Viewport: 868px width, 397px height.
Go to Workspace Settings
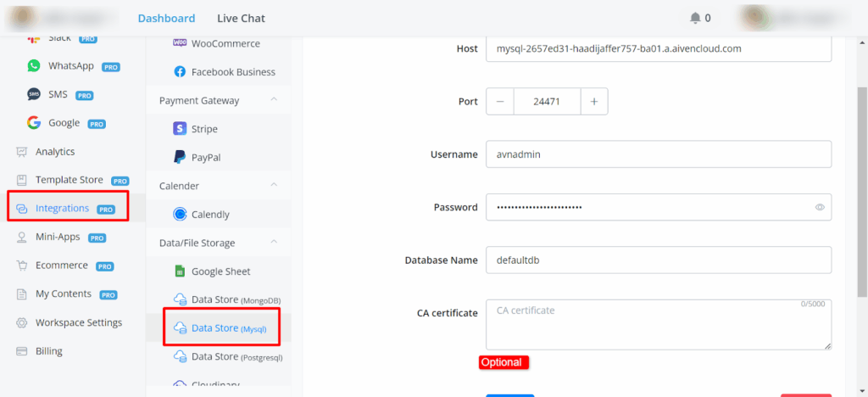(78, 323)
